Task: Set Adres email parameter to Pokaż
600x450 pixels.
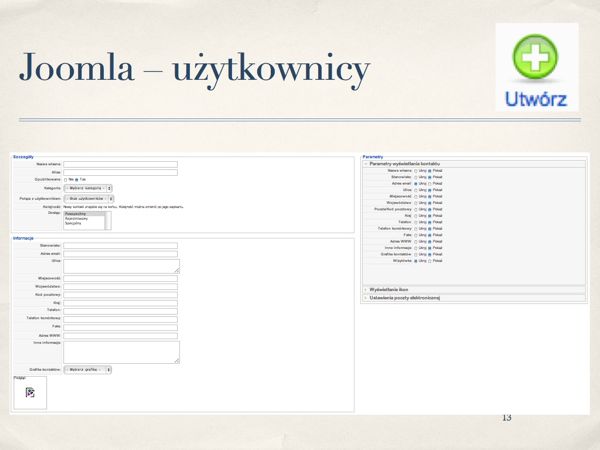Action: pos(429,184)
